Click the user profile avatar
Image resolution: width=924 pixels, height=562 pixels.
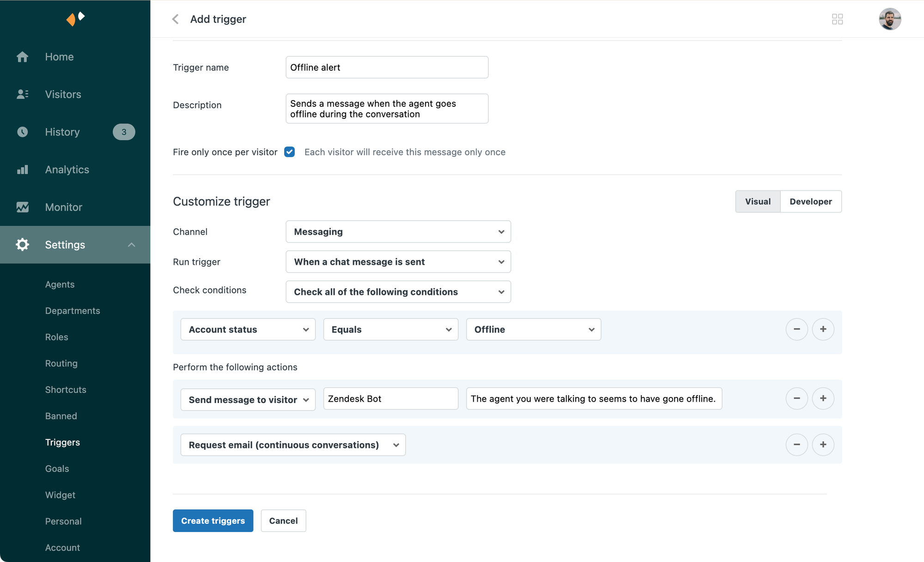(x=889, y=19)
